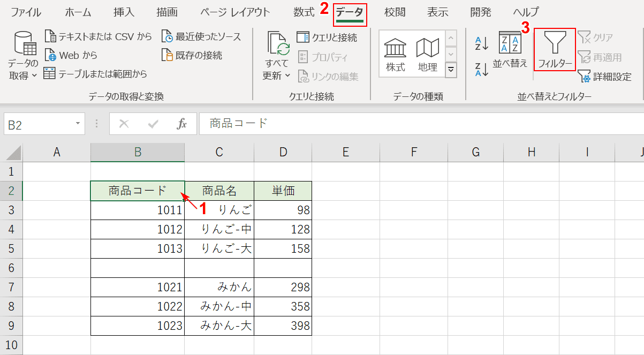Select cell containing 1022

coord(138,306)
